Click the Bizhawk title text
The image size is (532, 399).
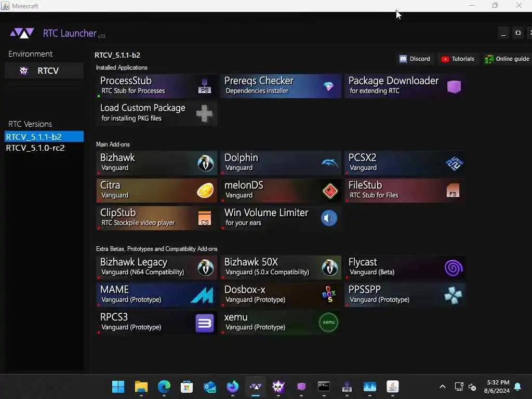tap(117, 158)
